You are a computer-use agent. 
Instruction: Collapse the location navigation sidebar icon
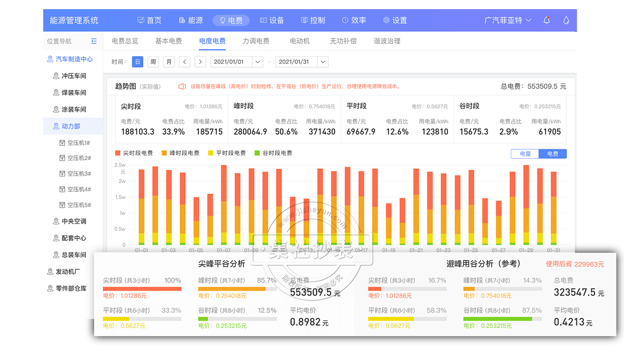(94, 41)
